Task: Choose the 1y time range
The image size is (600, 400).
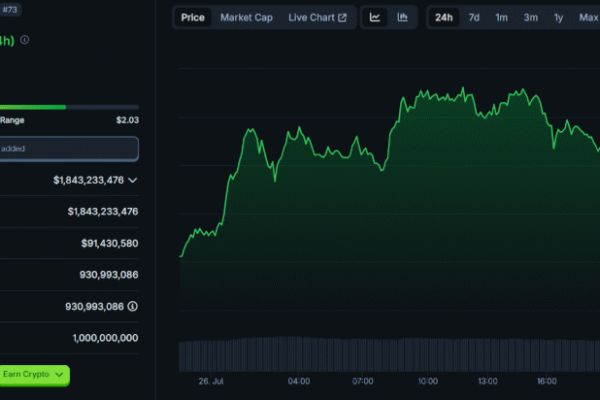Action: coord(558,17)
